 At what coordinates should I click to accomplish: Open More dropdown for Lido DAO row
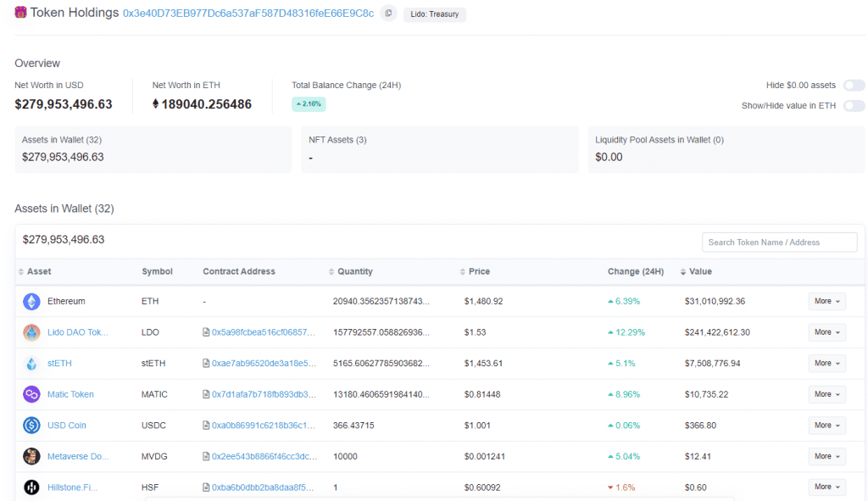coord(827,332)
